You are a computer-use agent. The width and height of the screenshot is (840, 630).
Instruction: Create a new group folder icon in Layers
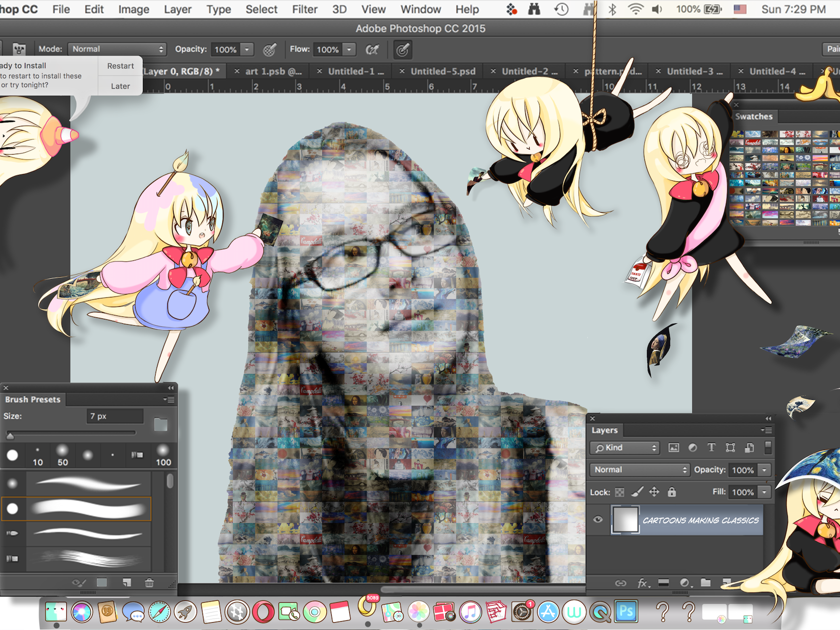pyautogui.click(x=705, y=583)
